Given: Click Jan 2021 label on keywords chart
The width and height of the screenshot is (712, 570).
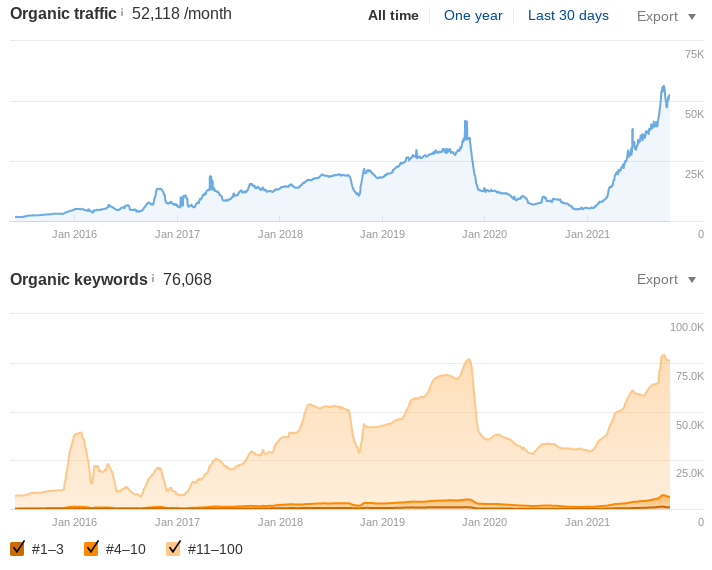Looking at the screenshot, I should (587, 522).
